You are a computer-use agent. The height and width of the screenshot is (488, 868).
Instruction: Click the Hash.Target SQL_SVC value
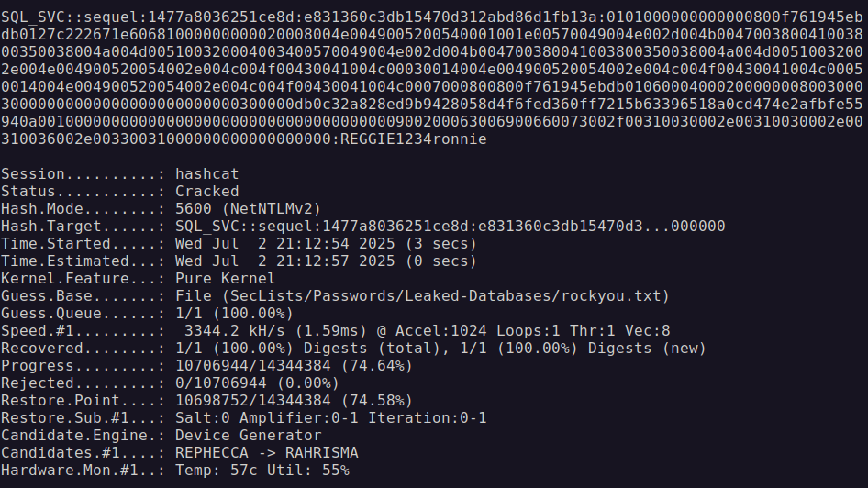450,227
